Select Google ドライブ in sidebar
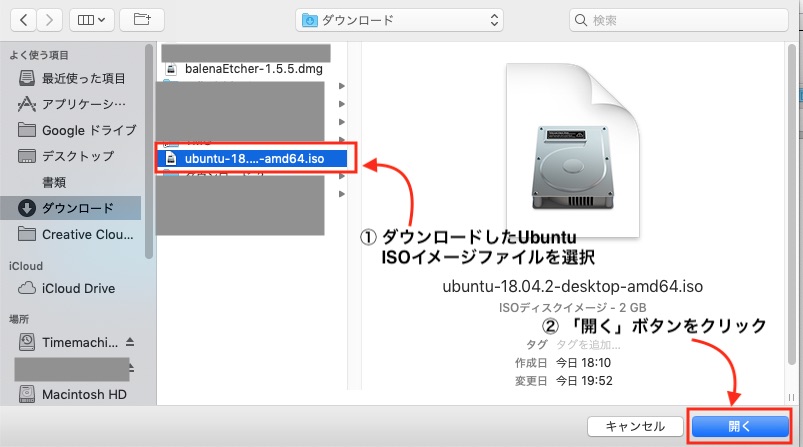Viewport: 803px width, 447px height. (x=82, y=130)
